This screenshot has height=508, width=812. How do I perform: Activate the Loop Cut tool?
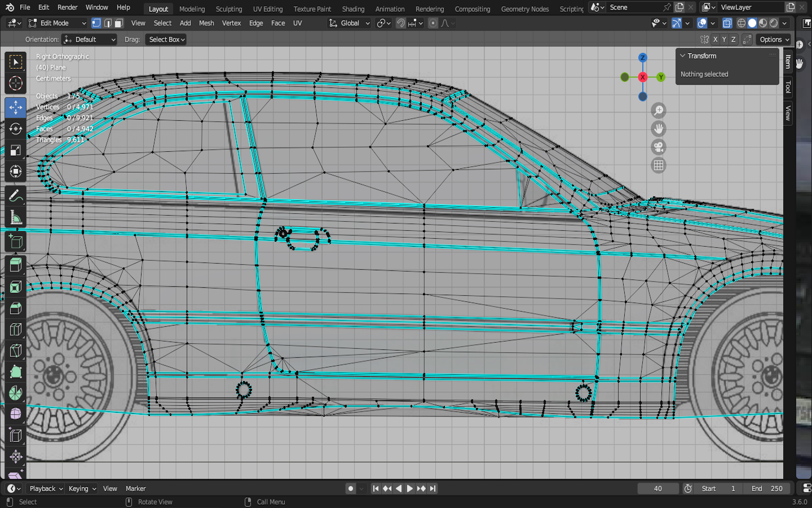click(15, 330)
